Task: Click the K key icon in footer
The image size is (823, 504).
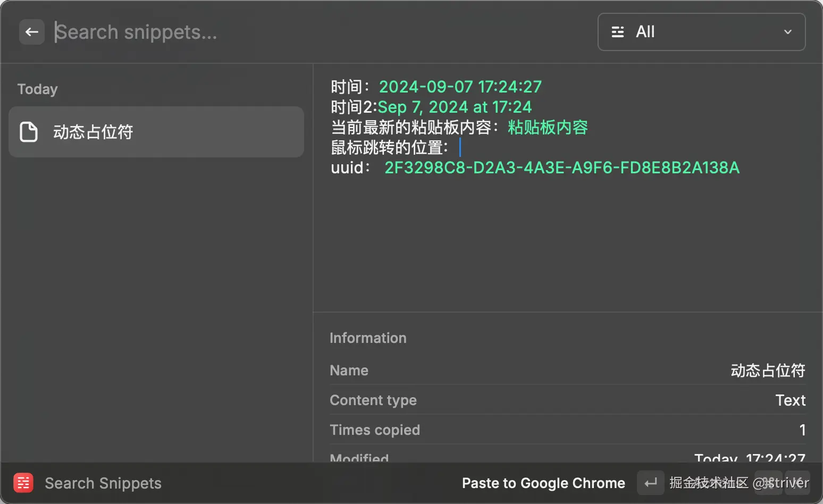Action: (x=797, y=483)
